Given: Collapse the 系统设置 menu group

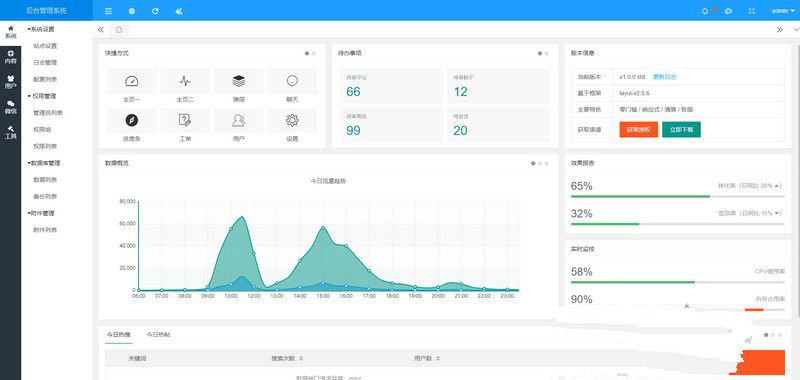Looking at the screenshot, I should [41, 29].
